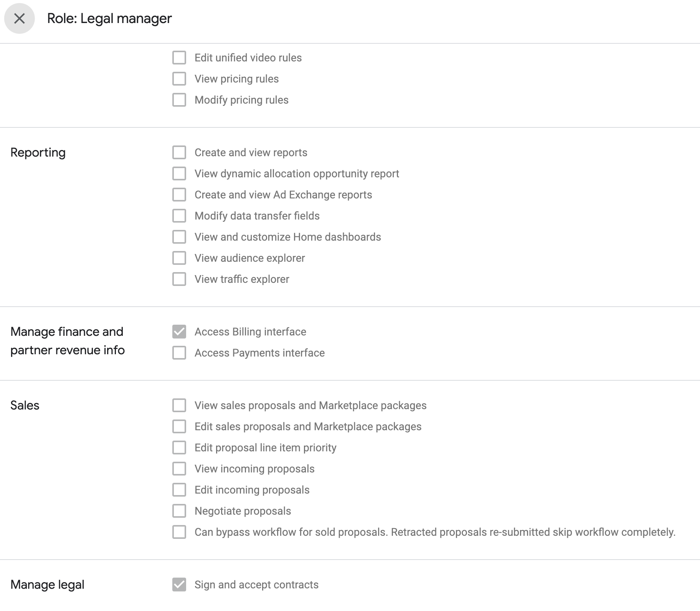Check the View audience explorer box

[x=179, y=258]
